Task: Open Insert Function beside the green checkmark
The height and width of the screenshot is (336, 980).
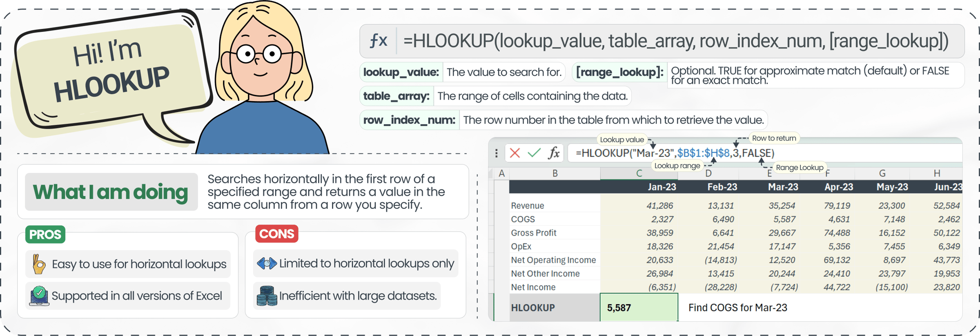Action: 554,153
